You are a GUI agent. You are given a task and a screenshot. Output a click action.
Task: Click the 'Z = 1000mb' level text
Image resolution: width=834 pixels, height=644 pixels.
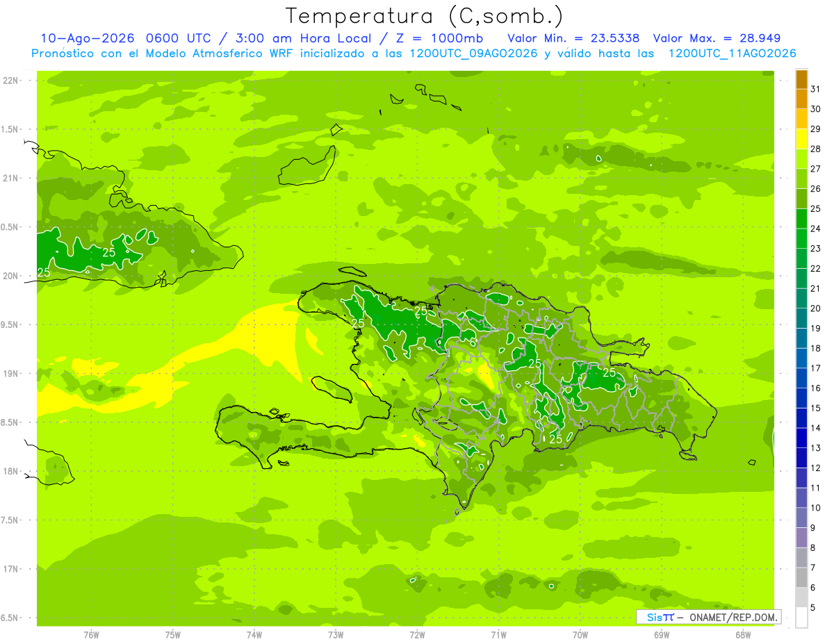[x=441, y=38]
